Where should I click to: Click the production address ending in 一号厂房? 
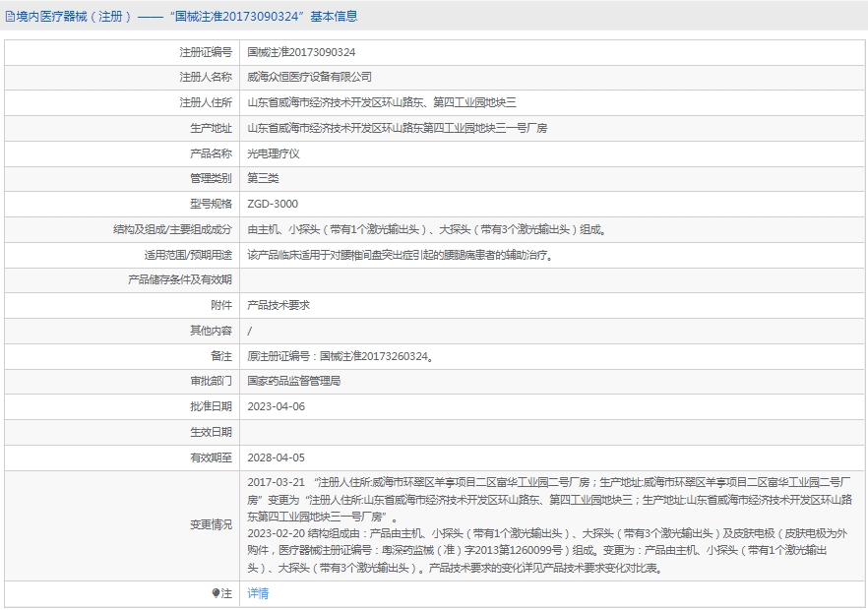point(397,128)
